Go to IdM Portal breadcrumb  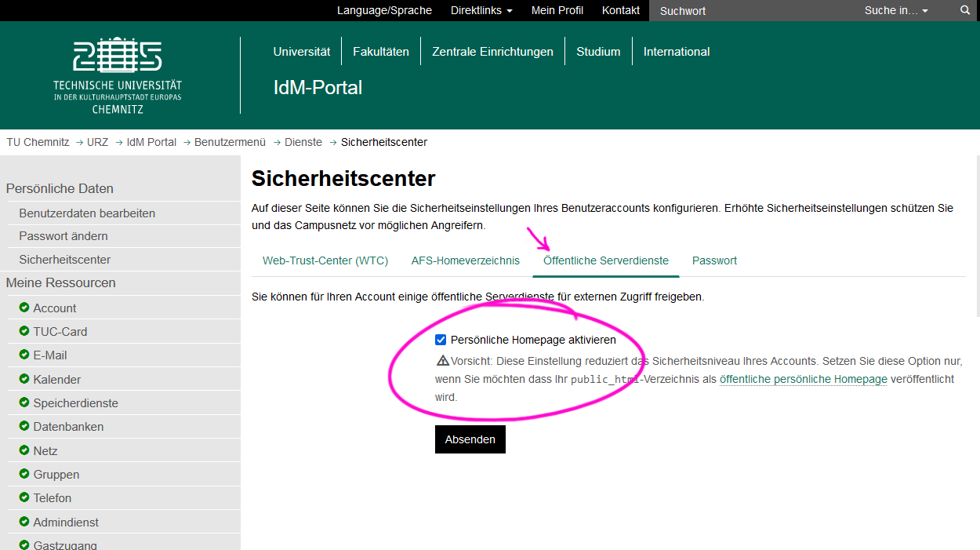point(152,142)
